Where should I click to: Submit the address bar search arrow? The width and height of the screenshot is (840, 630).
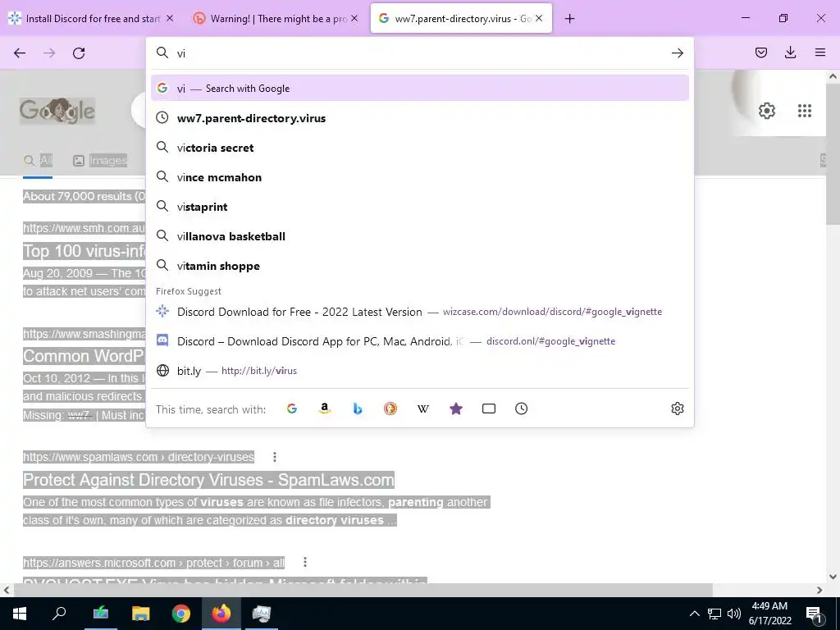click(677, 53)
